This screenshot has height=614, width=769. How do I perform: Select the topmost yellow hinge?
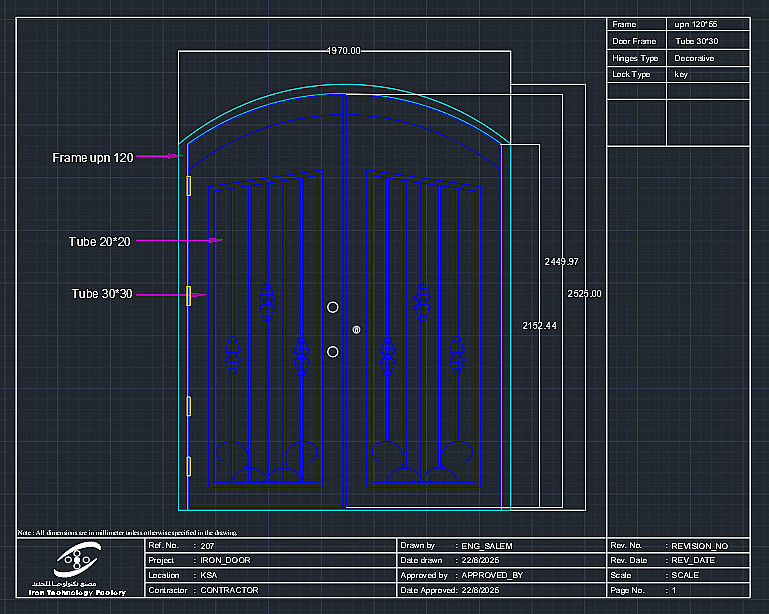(188, 186)
